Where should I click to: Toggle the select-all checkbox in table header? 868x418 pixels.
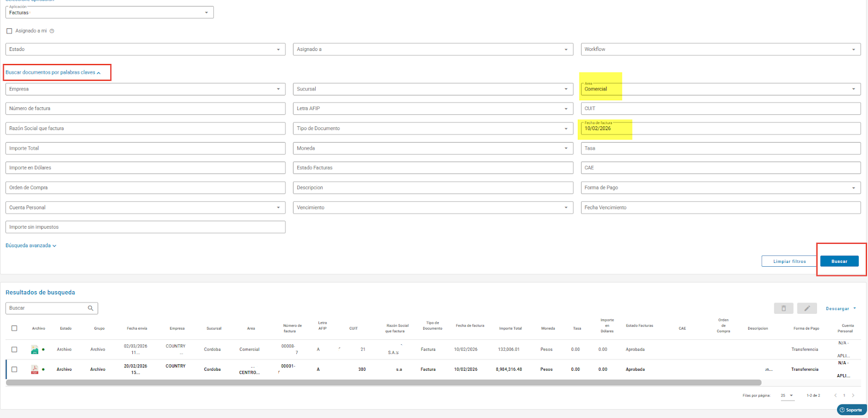click(14, 328)
